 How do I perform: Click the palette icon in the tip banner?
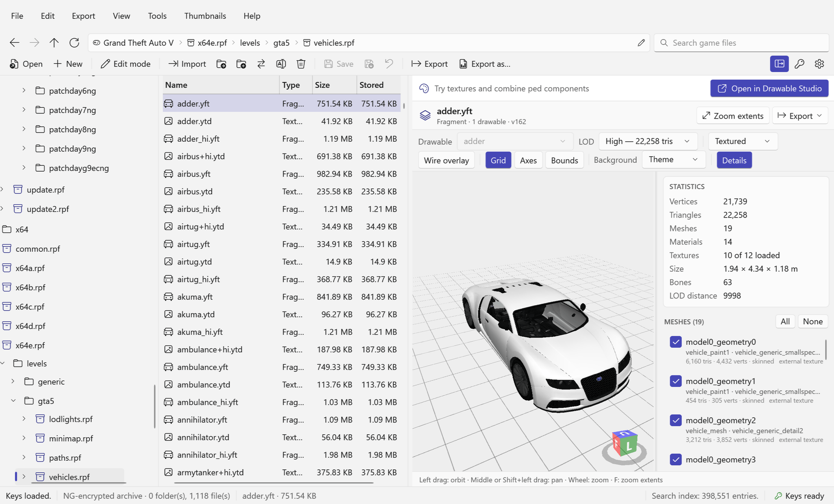coord(424,88)
